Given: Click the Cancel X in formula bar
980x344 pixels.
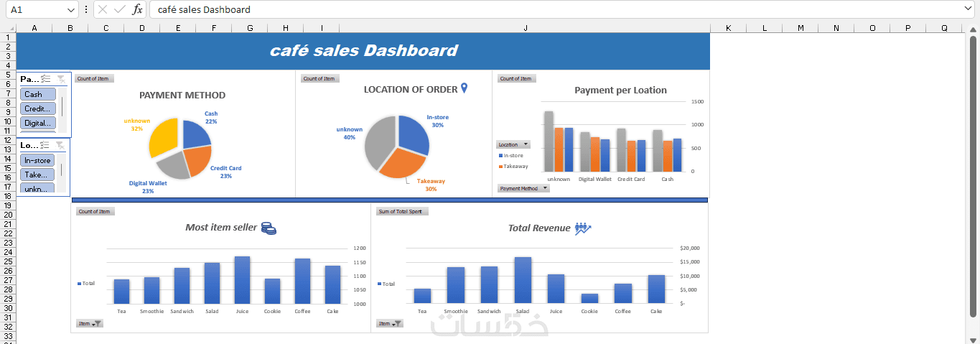Looking at the screenshot, I should 103,9.
